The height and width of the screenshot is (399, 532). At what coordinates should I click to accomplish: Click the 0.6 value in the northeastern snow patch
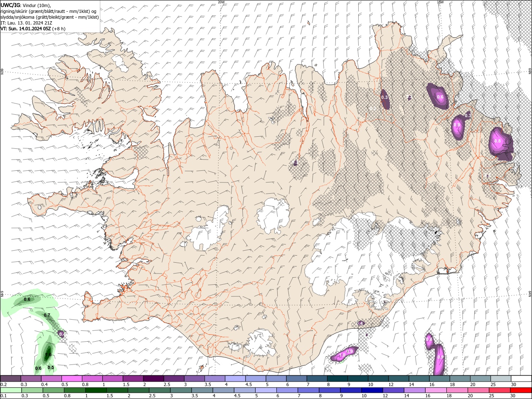pos(440,97)
